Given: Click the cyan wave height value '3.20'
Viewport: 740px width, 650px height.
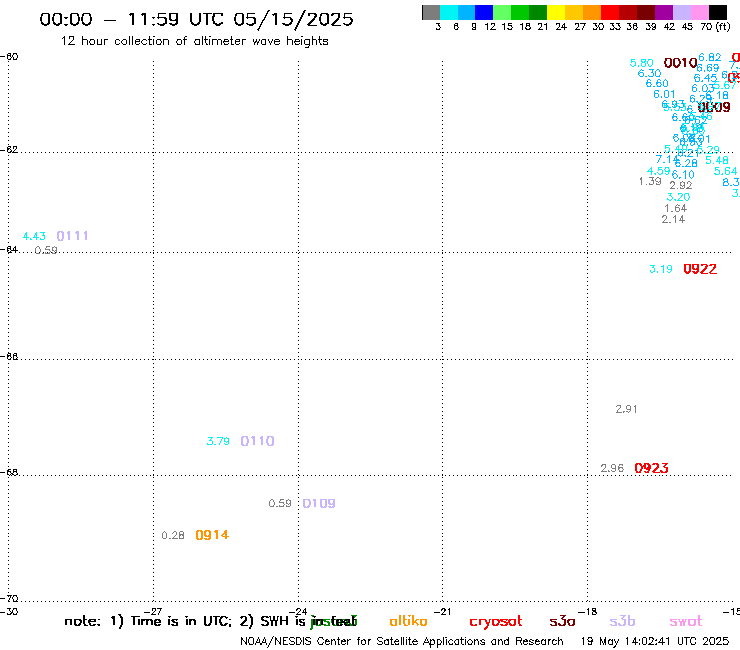Looking at the screenshot, I should click(x=678, y=197).
